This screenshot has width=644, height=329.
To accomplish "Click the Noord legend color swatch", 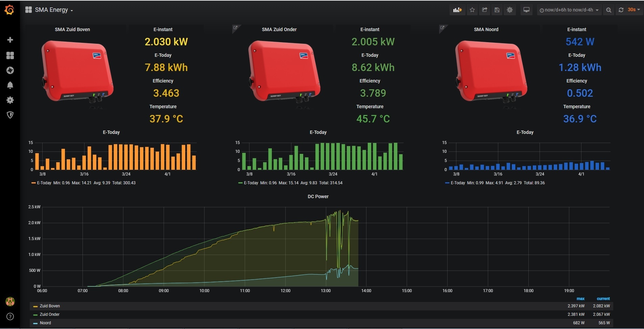I will tap(35, 323).
